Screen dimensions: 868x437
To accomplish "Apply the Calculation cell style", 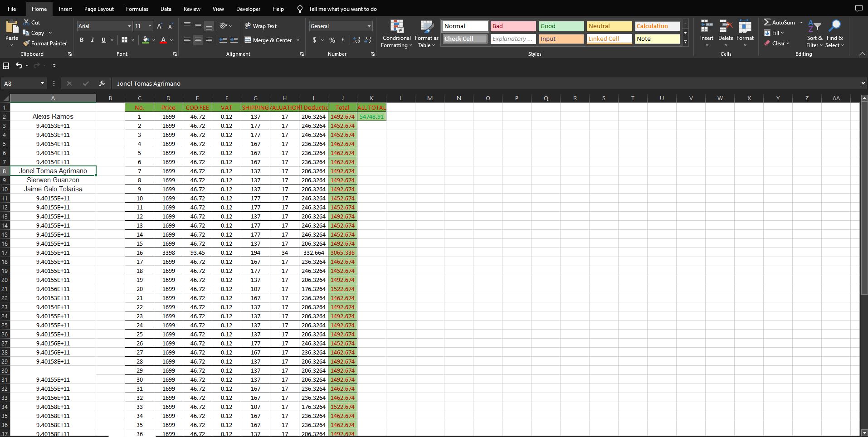I will click(x=658, y=26).
